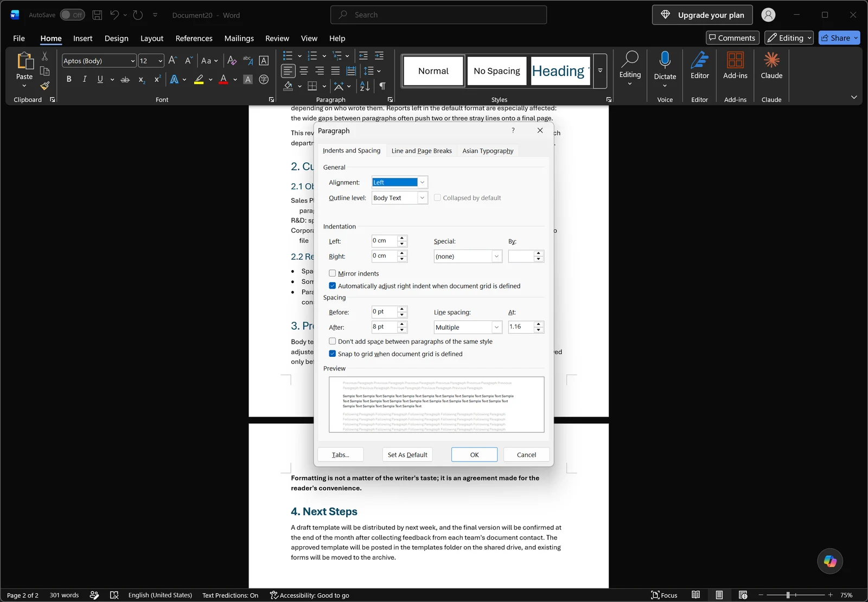Screen dimensions: 868x602
Task: Switch to Asian Typography tab
Action: pyautogui.click(x=488, y=151)
